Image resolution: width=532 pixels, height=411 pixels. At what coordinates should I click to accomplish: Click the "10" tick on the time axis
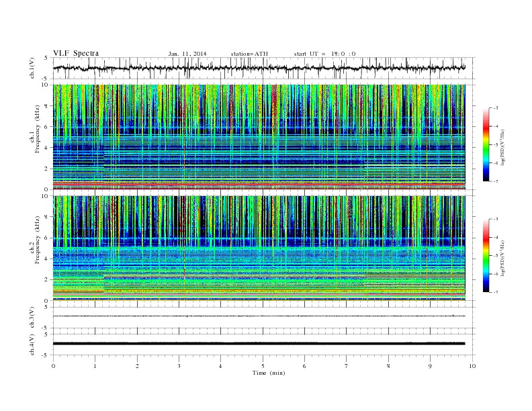(x=472, y=366)
